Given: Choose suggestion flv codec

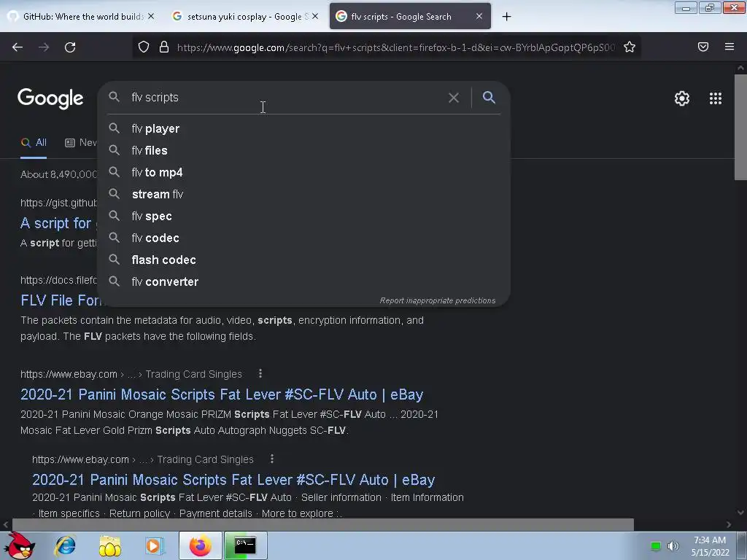Looking at the screenshot, I should coord(303,238).
